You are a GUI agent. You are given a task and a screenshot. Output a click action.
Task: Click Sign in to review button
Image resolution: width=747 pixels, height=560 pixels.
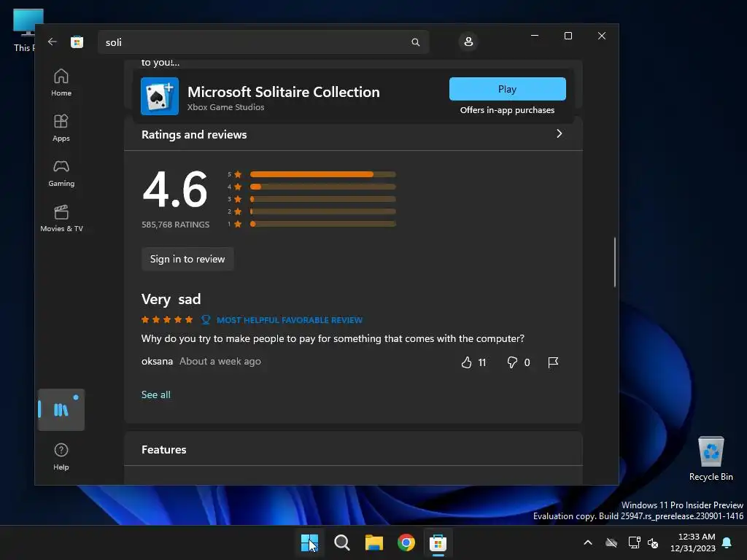coord(187,259)
